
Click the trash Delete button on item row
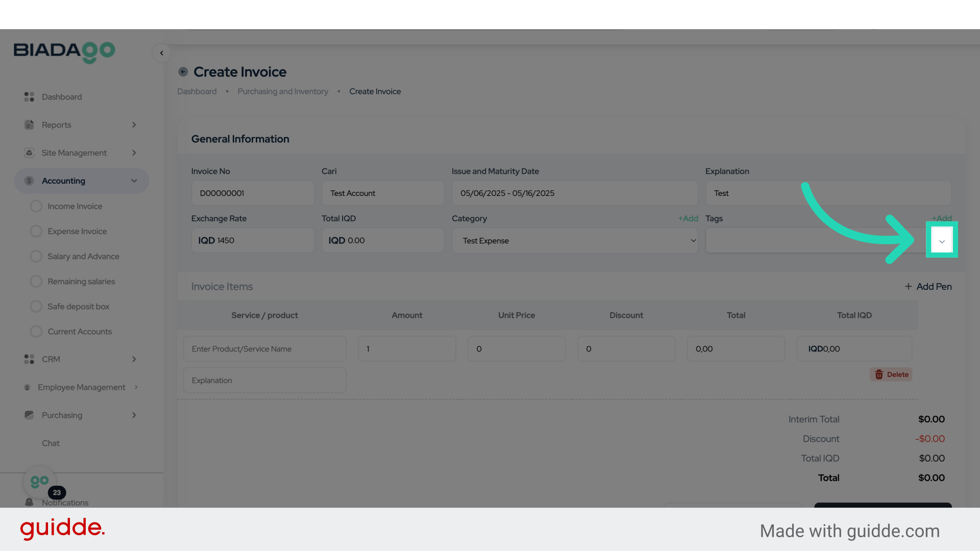coord(891,374)
